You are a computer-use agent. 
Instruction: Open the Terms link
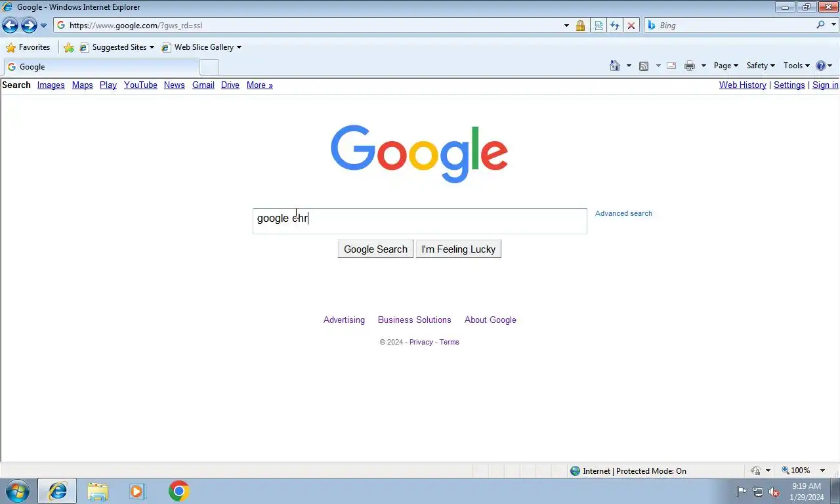pos(450,342)
